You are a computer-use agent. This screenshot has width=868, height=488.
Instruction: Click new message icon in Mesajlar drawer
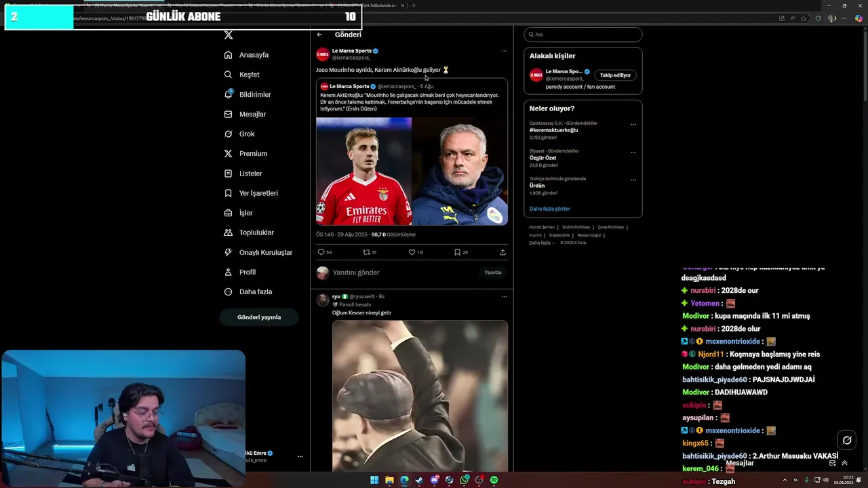[833, 463]
